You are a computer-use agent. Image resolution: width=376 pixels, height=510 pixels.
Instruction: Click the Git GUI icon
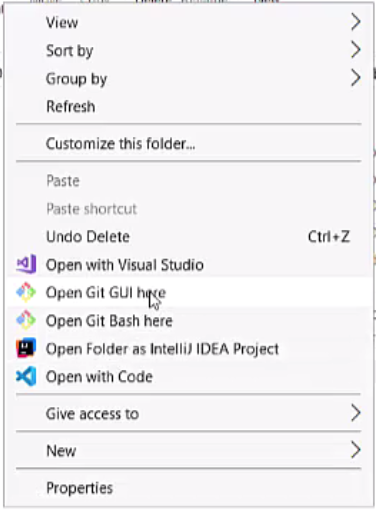pyautogui.click(x=26, y=292)
